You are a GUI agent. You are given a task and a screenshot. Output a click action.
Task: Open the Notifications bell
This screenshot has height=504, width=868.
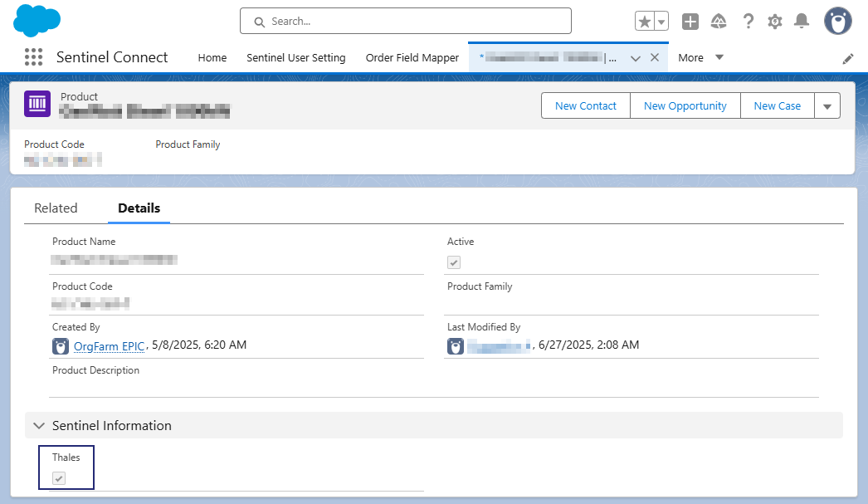tap(802, 22)
